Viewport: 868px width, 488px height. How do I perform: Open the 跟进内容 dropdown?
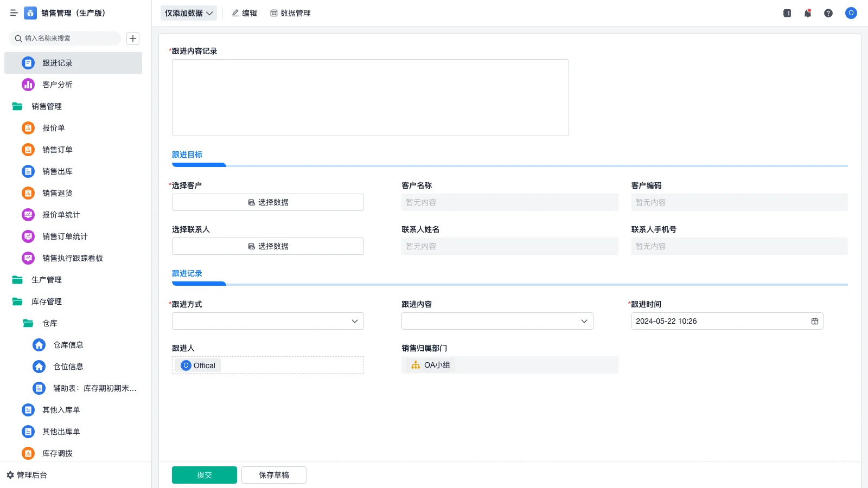(x=497, y=321)
